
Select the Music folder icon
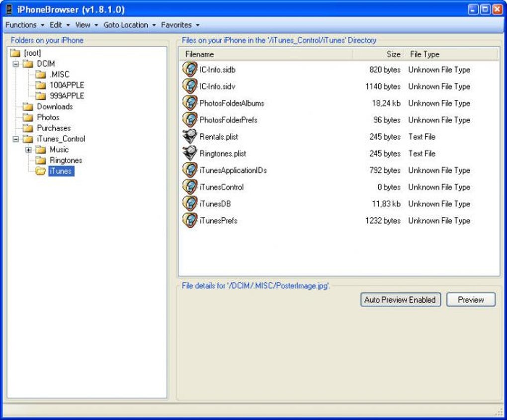pyautogui.click(x=41, y=150)
